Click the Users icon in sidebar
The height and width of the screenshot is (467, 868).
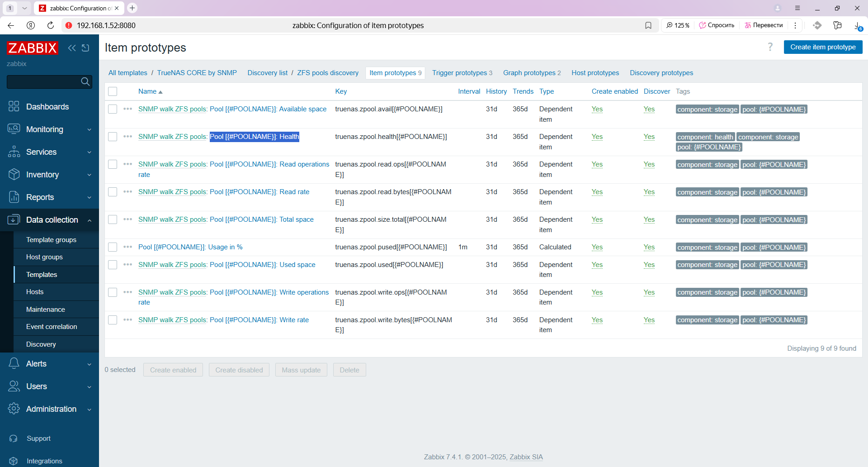tap(14, 386)
